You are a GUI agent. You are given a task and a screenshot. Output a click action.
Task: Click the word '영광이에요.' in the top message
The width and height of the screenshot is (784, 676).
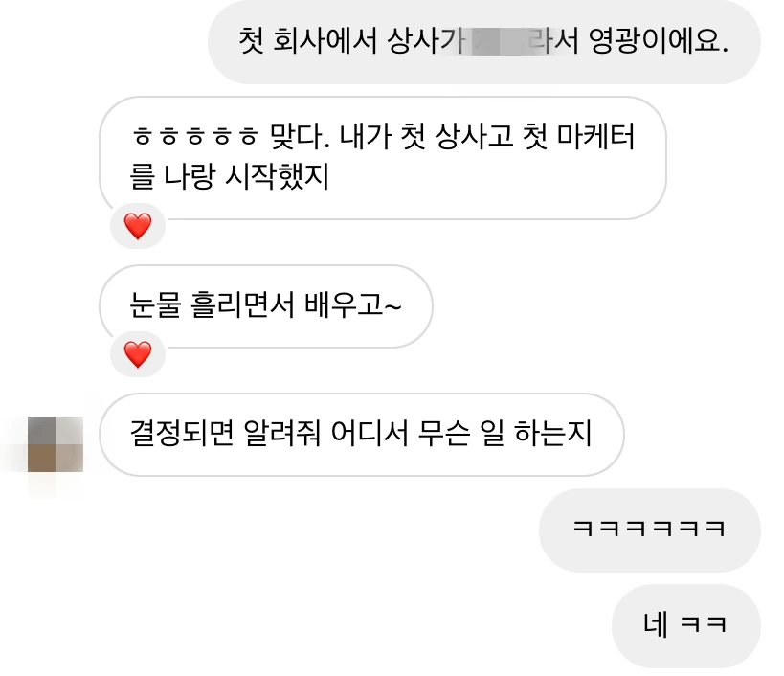pos(659,41)
